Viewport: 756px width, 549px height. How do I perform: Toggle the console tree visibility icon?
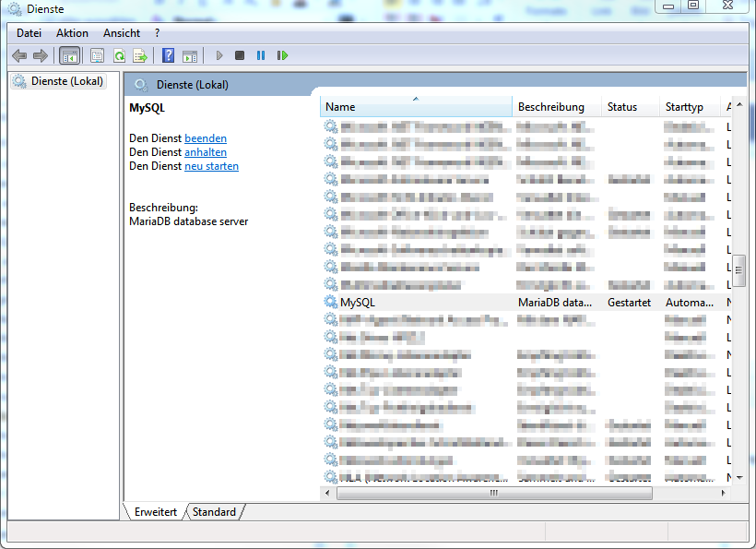click(x=69, y=55)
